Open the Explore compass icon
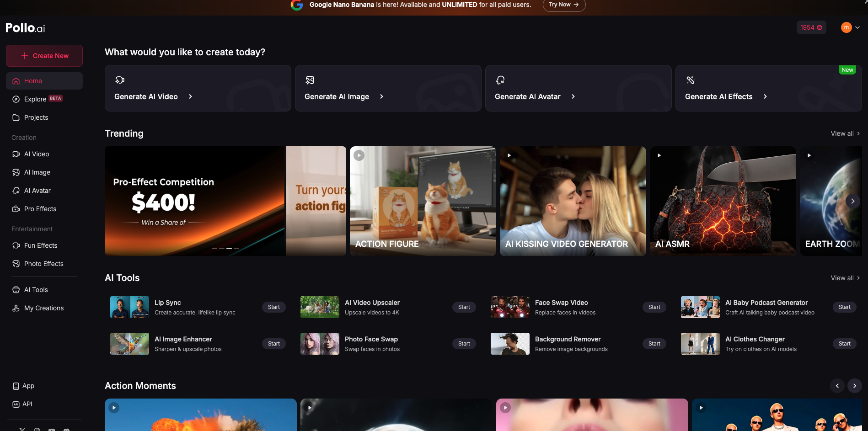 pyautogui.click(x=16, y=99)
